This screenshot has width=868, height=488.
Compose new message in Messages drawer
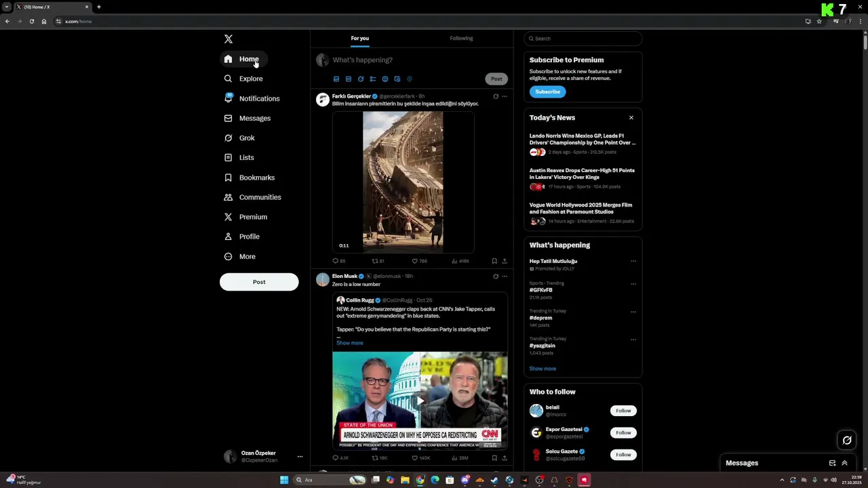click(x=832, y=463)
